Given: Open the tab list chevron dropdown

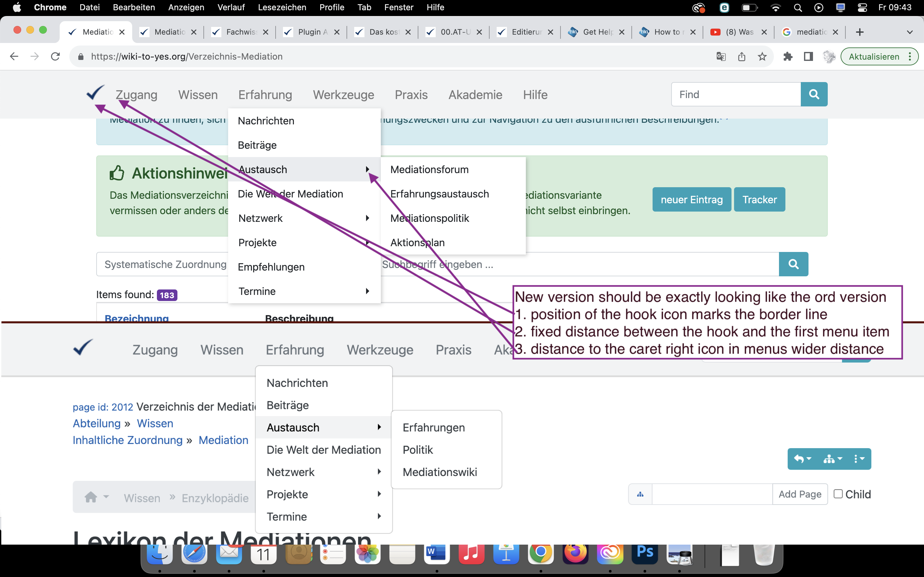Looking at the screenshot, I should tap(910, 32).
